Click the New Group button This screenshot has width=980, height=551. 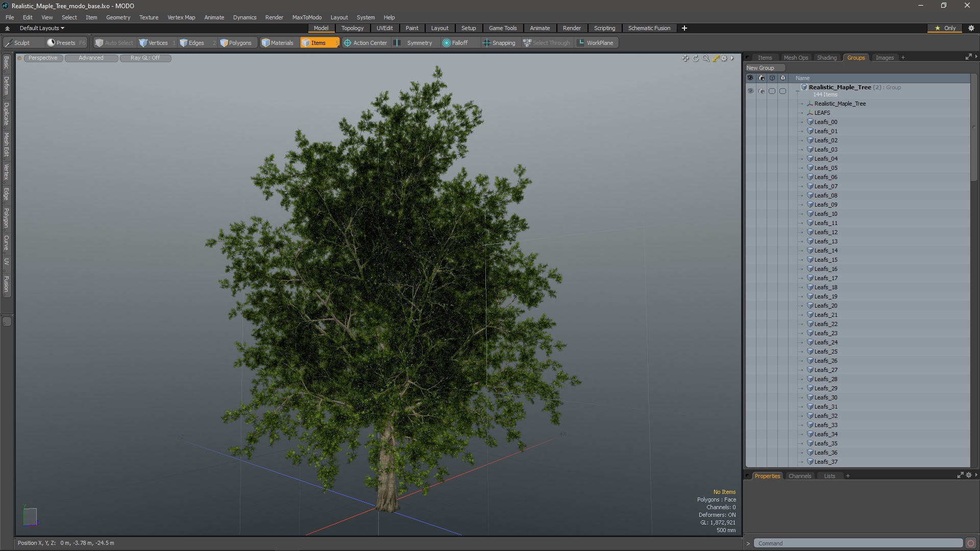click(x=760, y=68)
